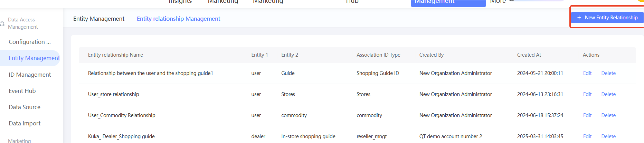Edit the User_Commodity Relationship entry
Screen dimensions: 644x143
point(587,115)
